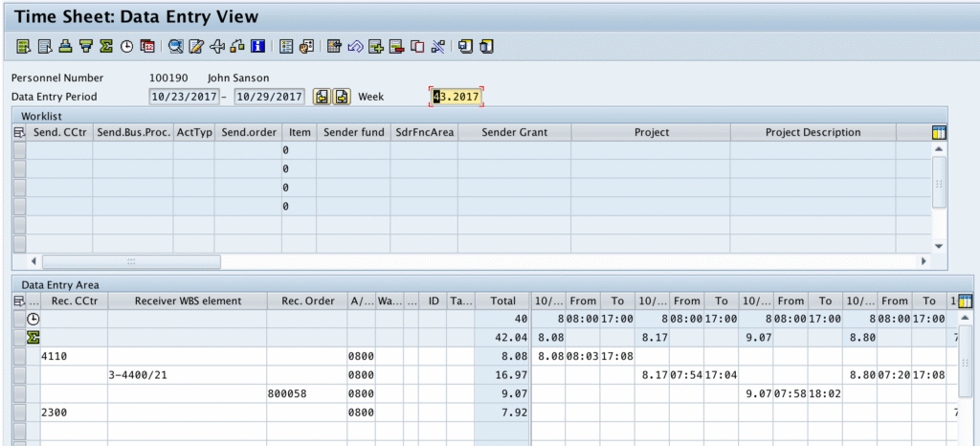
Task: Click the Receiver WBS element column header
Action: point(187,301)
